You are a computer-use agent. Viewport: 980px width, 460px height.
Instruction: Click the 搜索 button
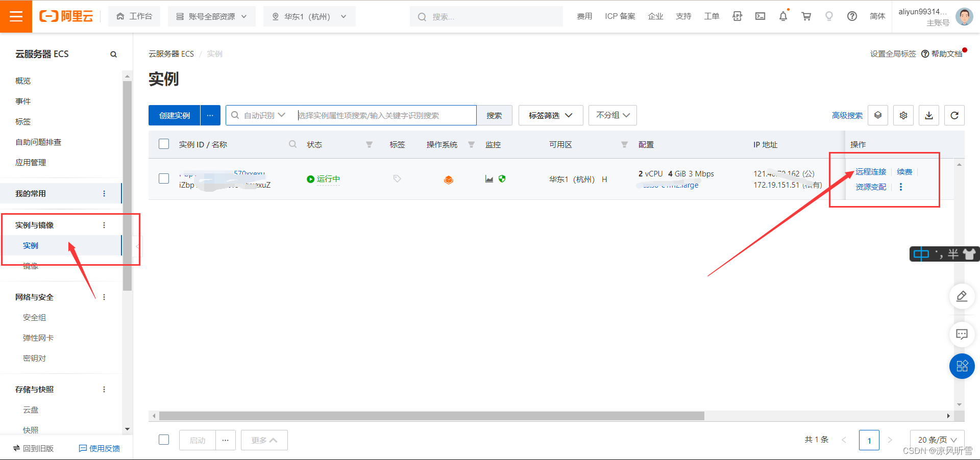pyautogui.click(x=494, y=115)
